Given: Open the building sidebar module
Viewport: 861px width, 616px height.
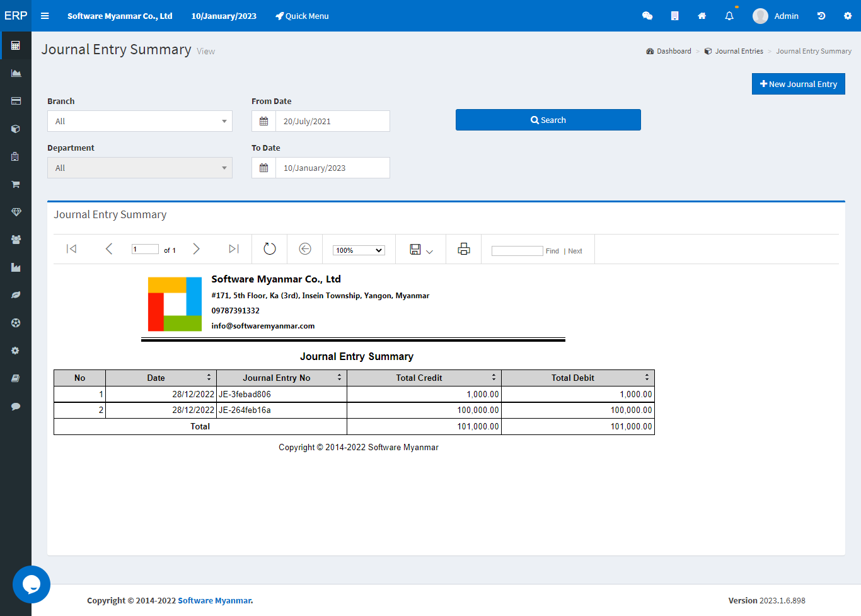Looking at the screenshot, I should [16, 156].
